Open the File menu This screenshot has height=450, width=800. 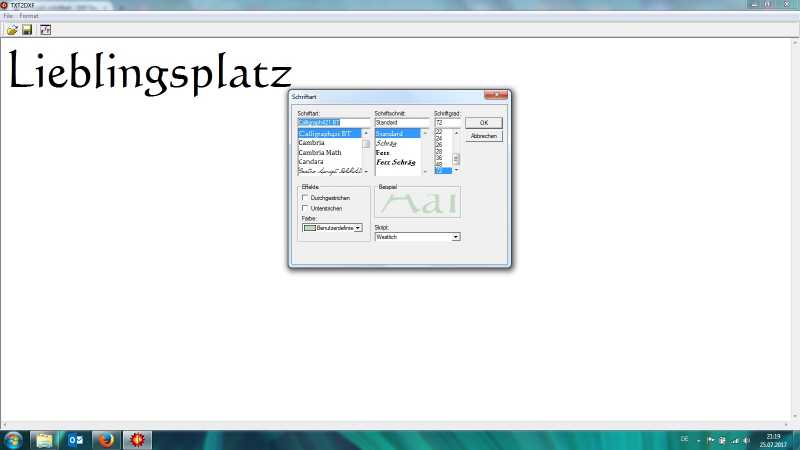point(8,16)
